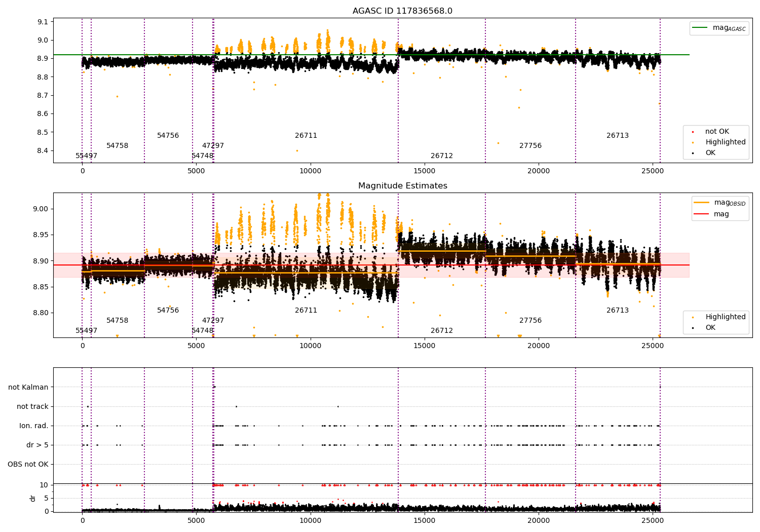
Task: Click the 8.7 y-axis tick label
Action: pos(43,96)
